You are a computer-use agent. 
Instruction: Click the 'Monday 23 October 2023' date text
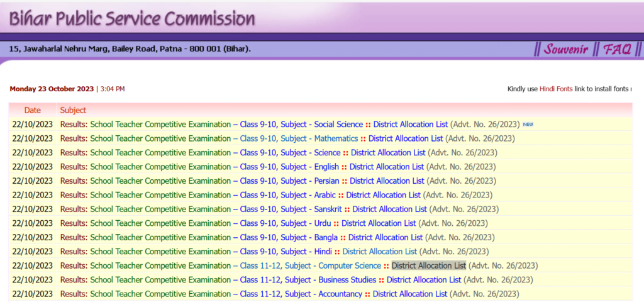[52, 89]
